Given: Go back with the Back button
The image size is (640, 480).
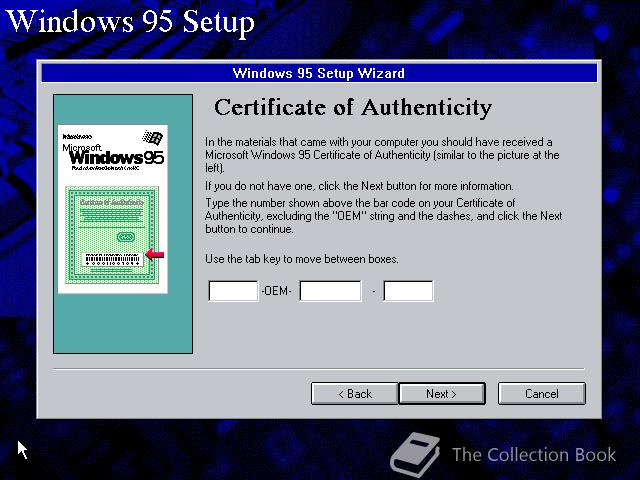Looking at the screenshot, I should (x=355, y=393).
